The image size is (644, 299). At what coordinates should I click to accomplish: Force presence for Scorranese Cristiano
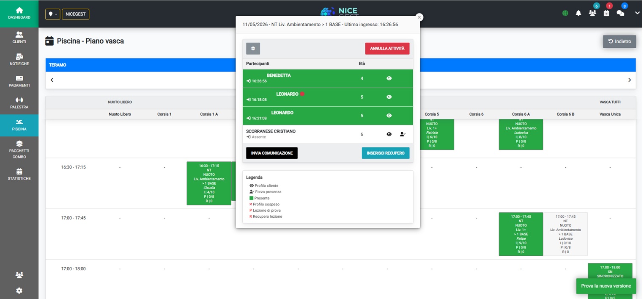click(403, 134)
